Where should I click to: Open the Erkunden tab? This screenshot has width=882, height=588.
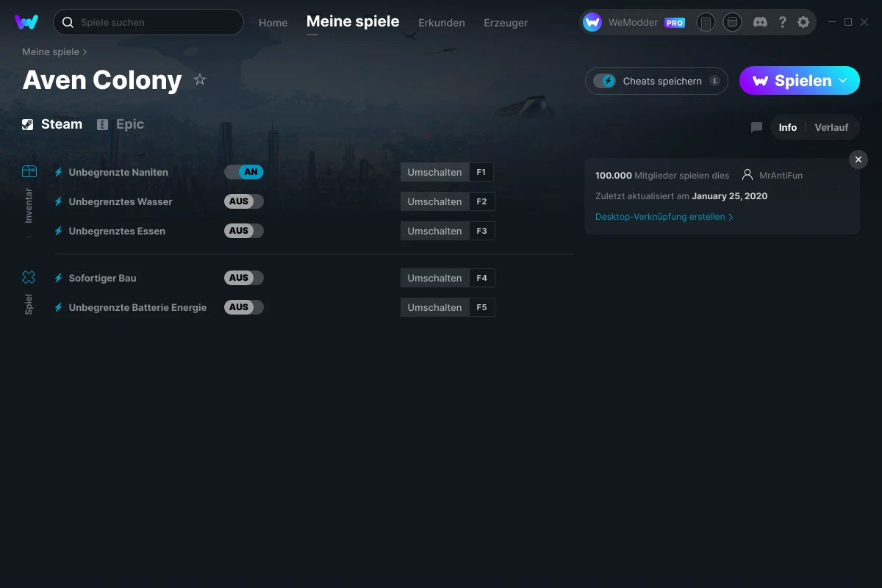click(442, 23)
